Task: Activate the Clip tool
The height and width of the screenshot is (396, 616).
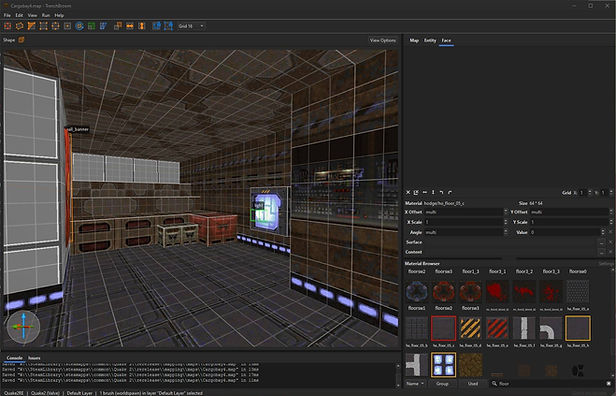Action: coord(31,26)
